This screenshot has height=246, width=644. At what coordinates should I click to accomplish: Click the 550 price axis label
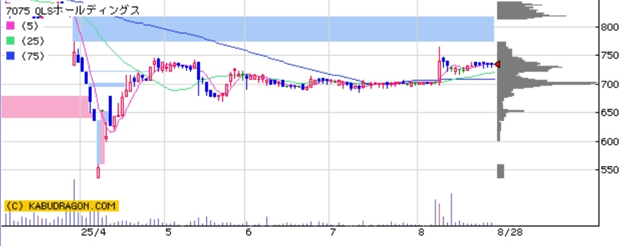[610, 170]
